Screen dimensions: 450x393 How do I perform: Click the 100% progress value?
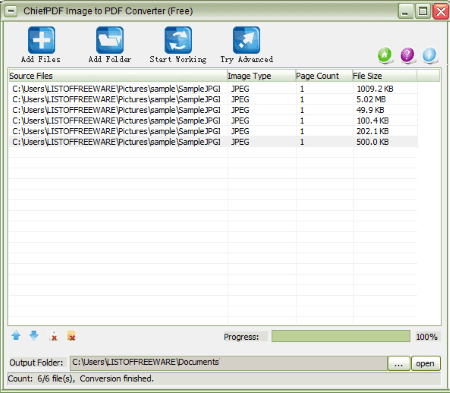(427, 337)
